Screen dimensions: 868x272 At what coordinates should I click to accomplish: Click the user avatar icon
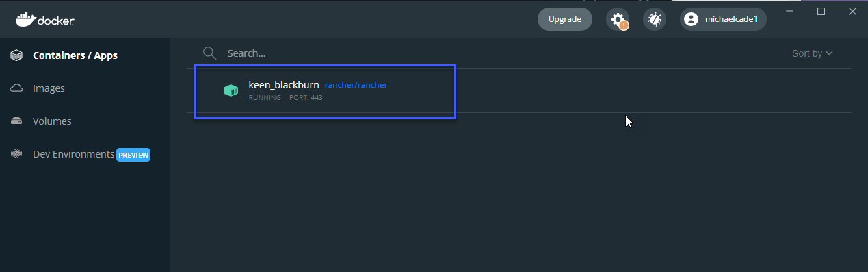tap(692, 19)
